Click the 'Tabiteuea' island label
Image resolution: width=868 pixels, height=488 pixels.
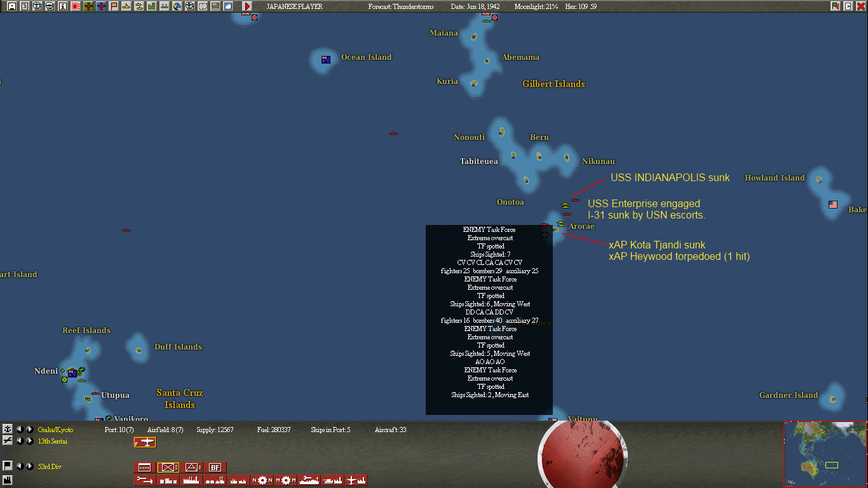(x=479, y=161)
